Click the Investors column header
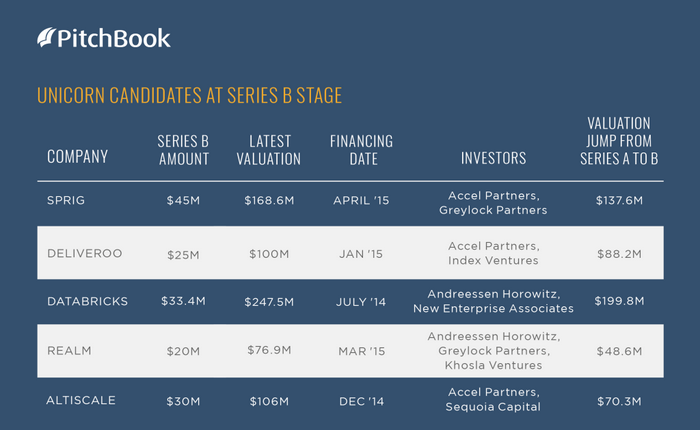700x430 pixels. pyautogui.click(x=493, y=158)
